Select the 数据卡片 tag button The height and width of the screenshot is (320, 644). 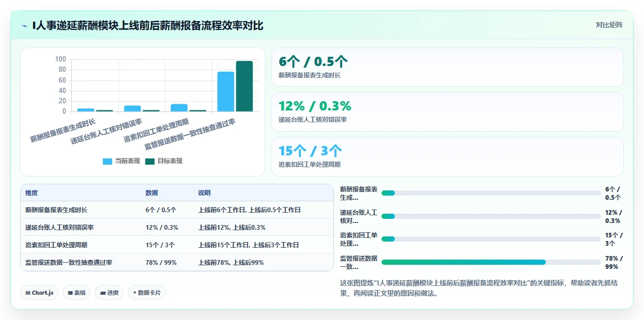[x=147, y=293]
